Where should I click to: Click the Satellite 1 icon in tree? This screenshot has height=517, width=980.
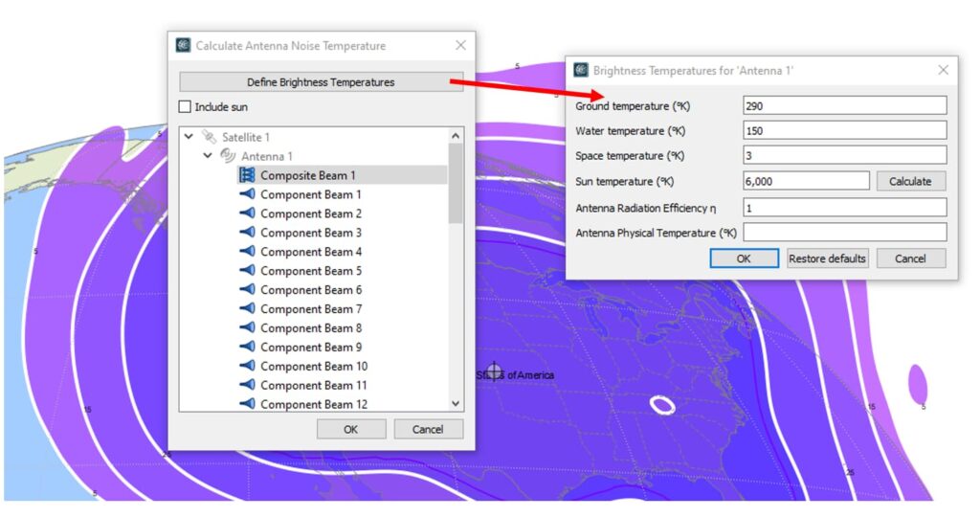pos(210,138)
